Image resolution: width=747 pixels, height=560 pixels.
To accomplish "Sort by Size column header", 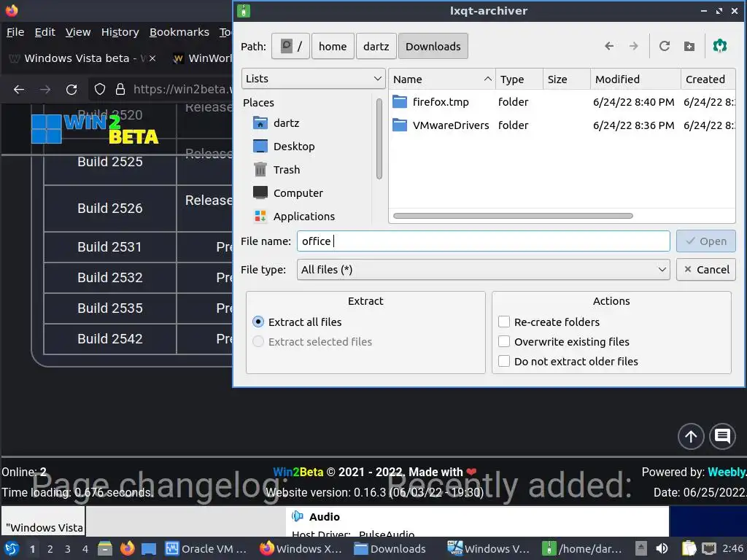I will [566, 79].
